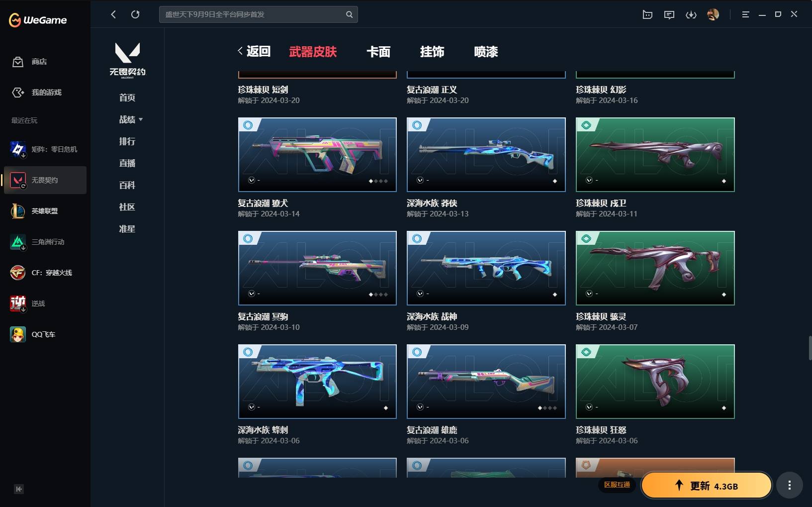Open the messages chat icon
This screenshot has height=507, width=812.
point(669,14)
